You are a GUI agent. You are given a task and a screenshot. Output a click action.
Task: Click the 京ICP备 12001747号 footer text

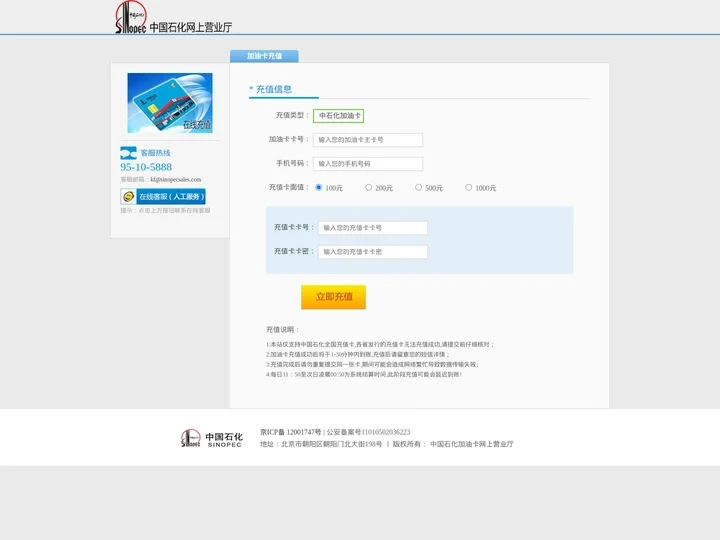click(x=291, y=432)
